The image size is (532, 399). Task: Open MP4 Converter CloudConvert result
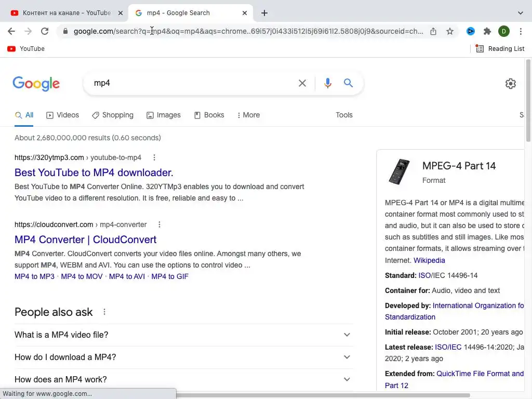coord(86,240)
